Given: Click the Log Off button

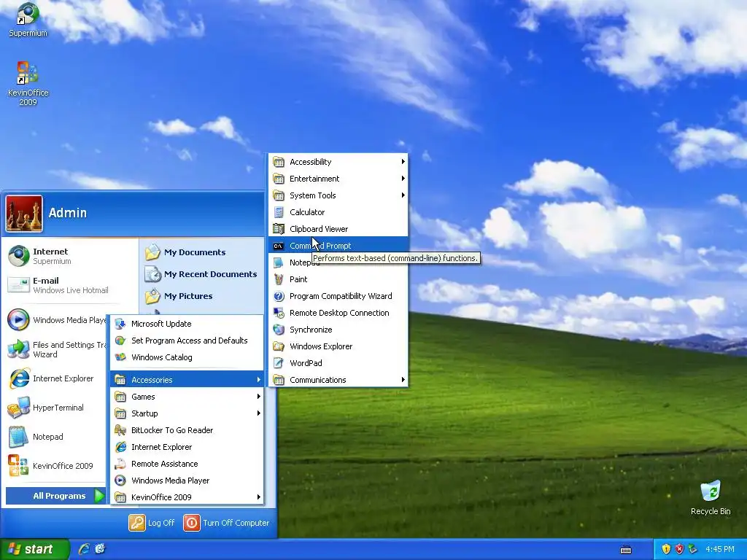Looking at the screenshot, I should [152, 522].
